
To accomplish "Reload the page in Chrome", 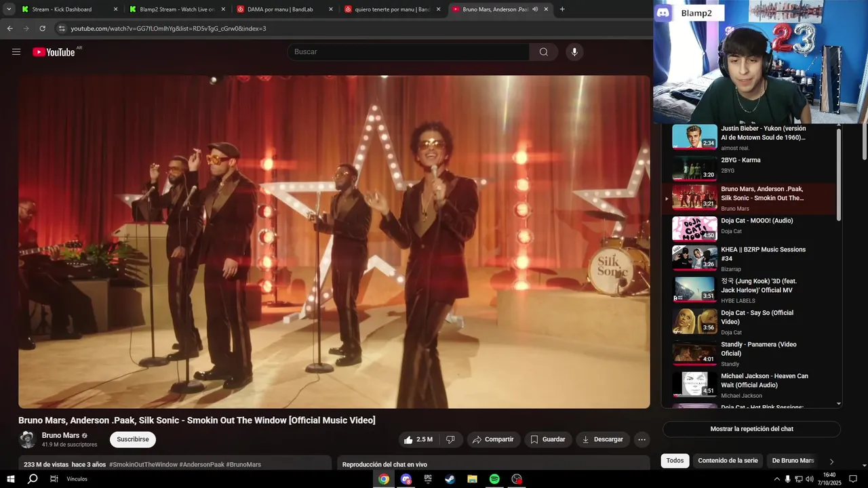I will (42, 28).
